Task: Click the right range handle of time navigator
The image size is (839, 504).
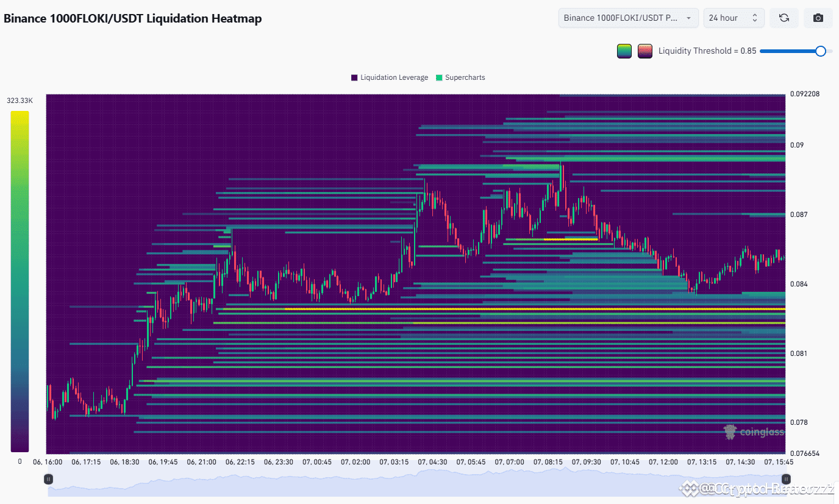Action: 786,480
